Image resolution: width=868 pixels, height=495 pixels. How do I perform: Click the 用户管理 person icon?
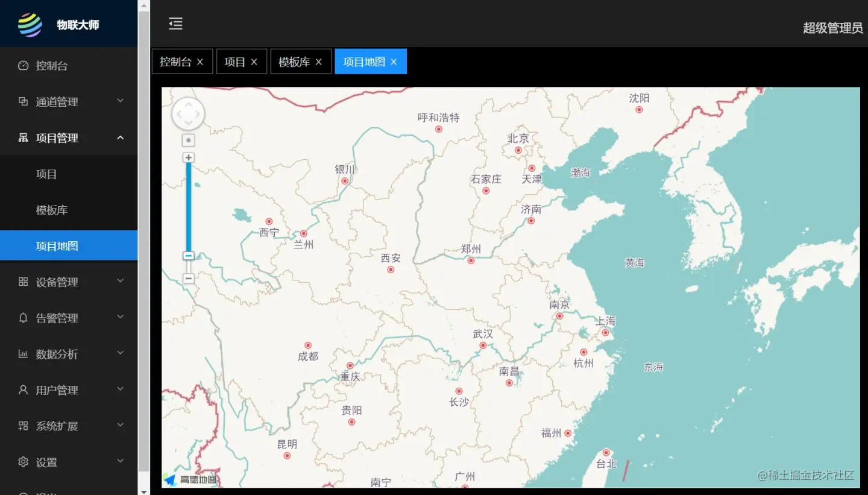[23, 389]
